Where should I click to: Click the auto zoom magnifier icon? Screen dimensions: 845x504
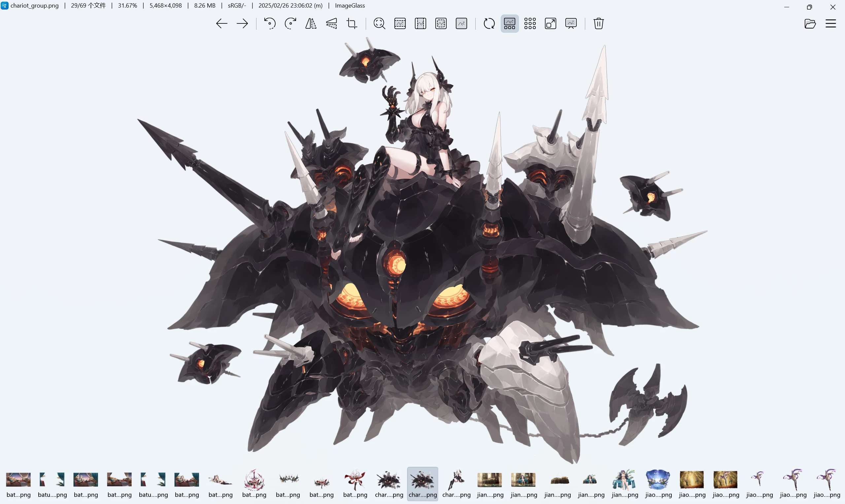380,23
